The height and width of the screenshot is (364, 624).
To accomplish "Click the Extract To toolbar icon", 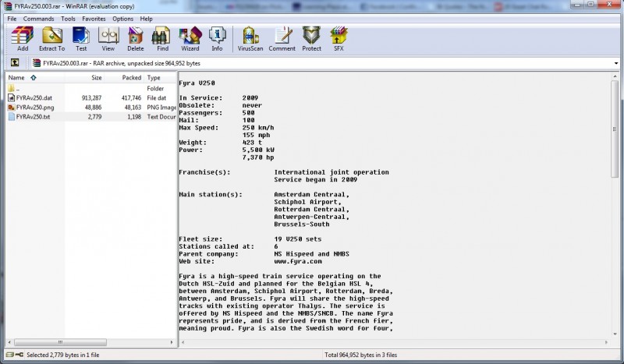I will click(x=51, y=36).
